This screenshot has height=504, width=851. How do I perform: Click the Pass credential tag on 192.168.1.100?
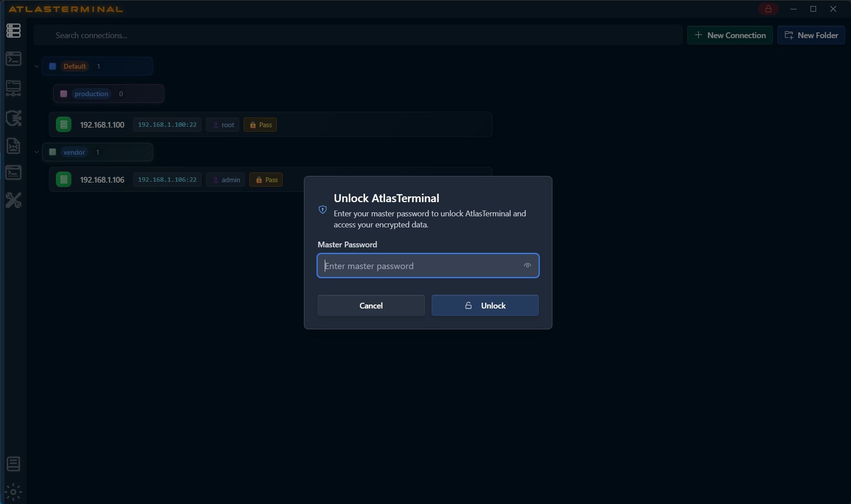(260, 125)
